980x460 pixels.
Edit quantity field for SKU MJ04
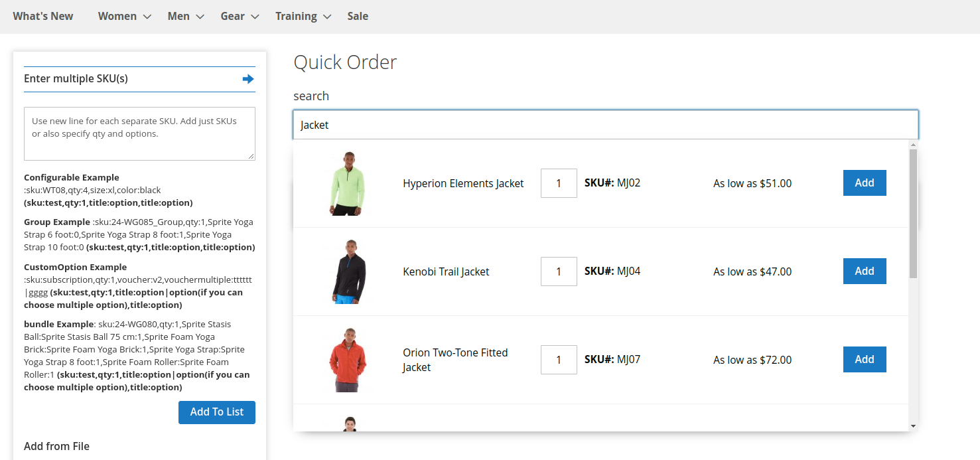[559, 271]
